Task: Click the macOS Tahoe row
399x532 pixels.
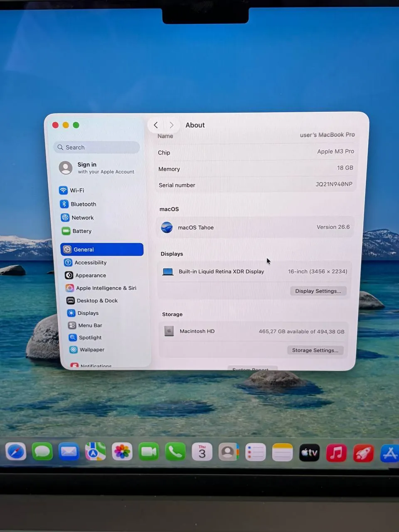Action: pyautogui.click(x=255, y=227)
